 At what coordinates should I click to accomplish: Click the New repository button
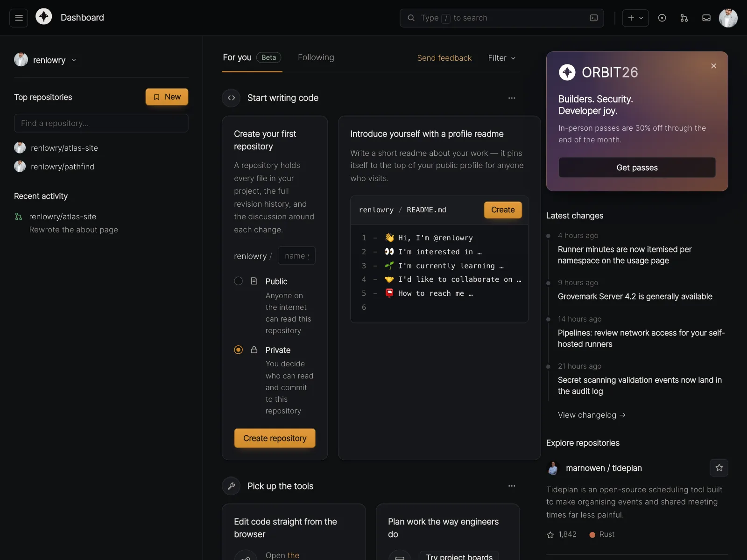[x=167, y=97]
